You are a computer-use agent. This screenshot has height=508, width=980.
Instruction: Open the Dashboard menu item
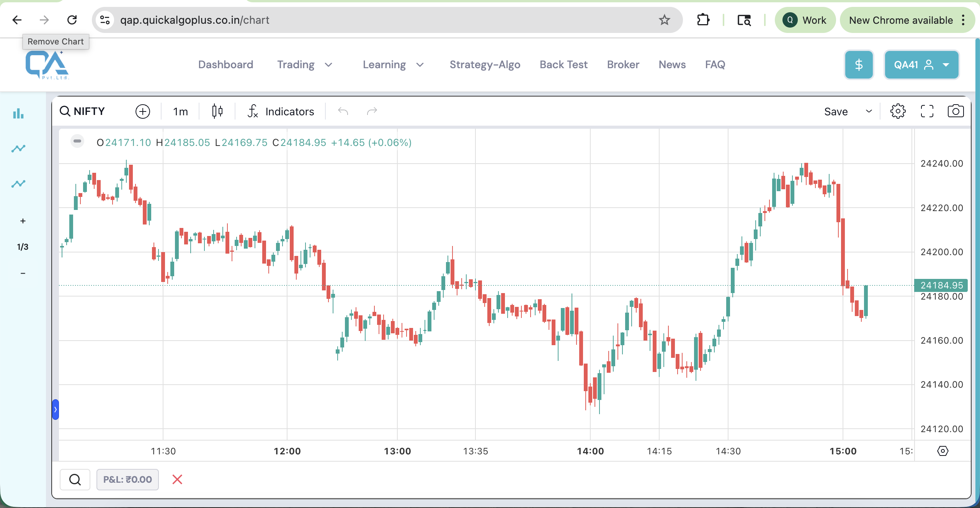pos(225,64)
